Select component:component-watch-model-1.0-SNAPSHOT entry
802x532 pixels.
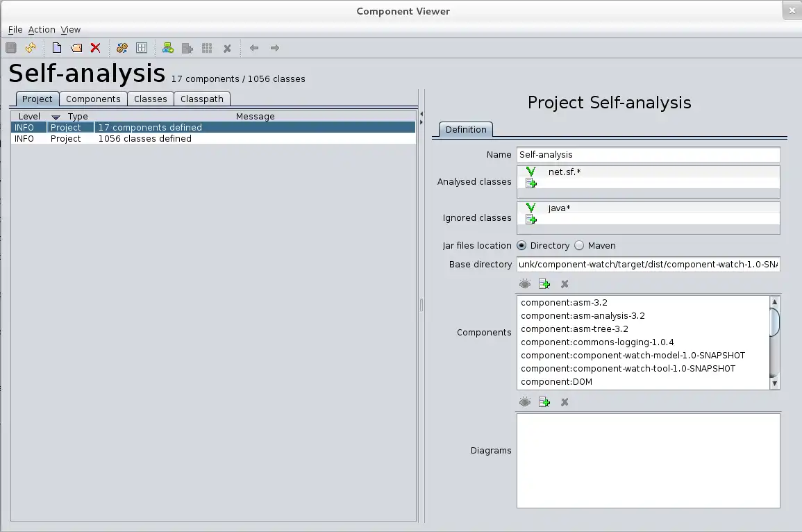(644, 356)
